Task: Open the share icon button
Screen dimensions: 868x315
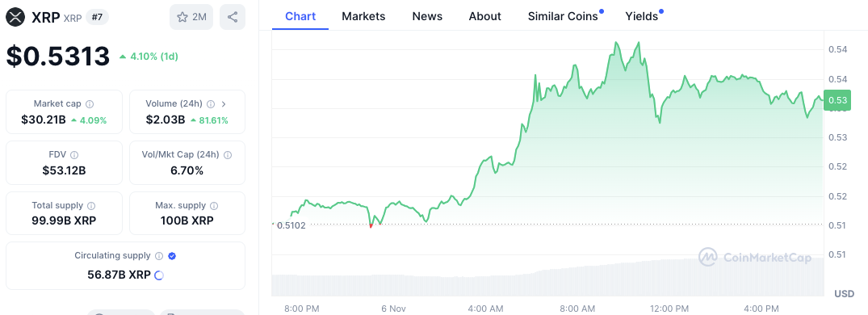Action: [x=233, y=17]
